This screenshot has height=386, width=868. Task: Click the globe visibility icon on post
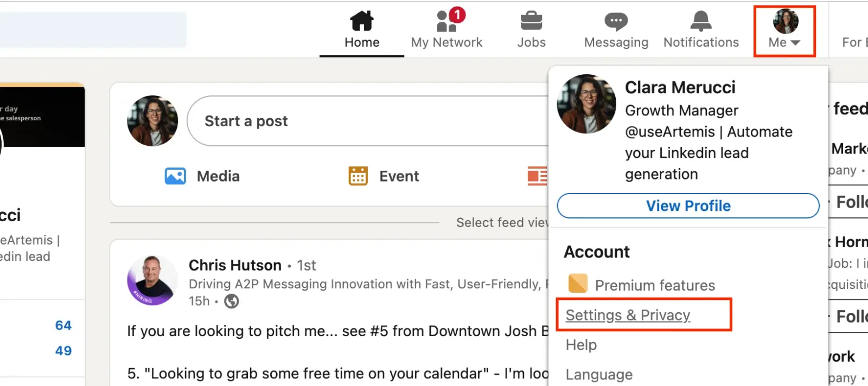pyautogui.click(x=232, y=301)
